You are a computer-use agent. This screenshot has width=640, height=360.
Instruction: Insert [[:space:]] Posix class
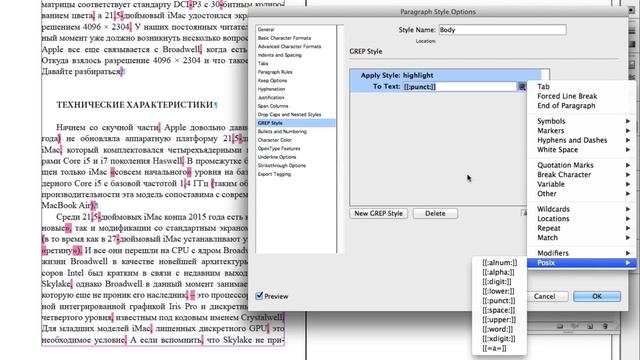[499, 310]
